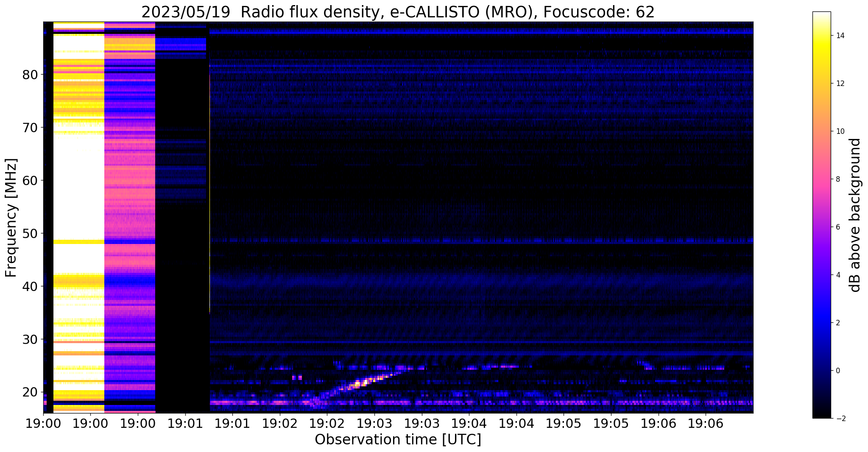
Task: Click the 'dB above background' colorbar label
Action: coord(855,215)
